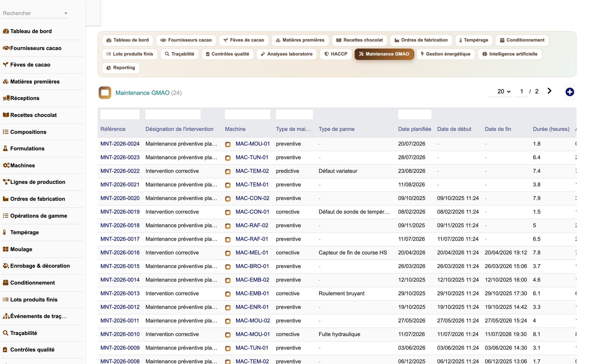This screenshot has width=589, height=364.
Task: Switch to Intelligence artificielle top tab
Action: tap(510, 54)
